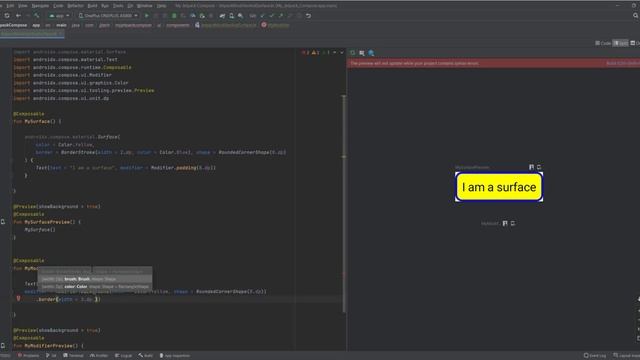This screenshot has height=360, width=640.
Task: Open the Layout Inspector tool window
Action: pos(627,356)
